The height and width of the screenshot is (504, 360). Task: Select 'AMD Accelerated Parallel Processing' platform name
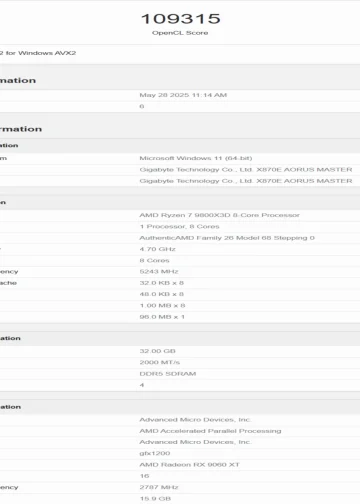coord(210,431)
